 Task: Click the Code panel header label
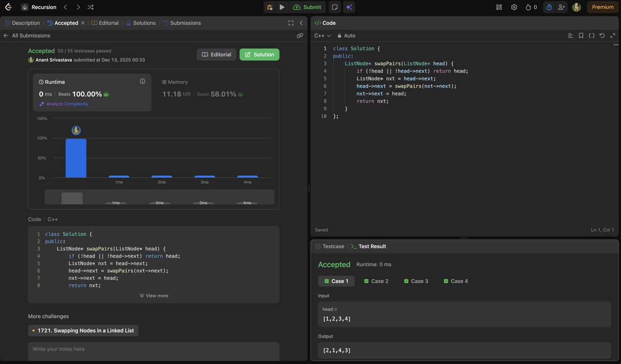click(x=325, y=23)
